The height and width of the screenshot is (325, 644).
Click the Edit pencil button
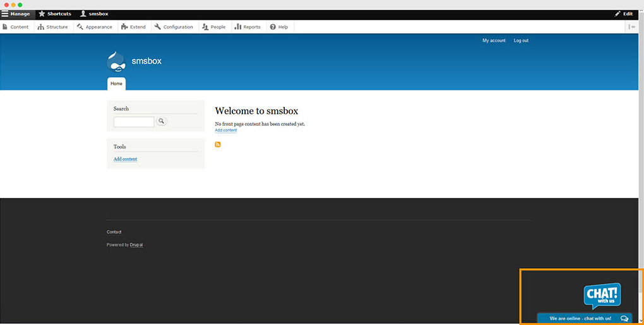click(x=623, y=14)
